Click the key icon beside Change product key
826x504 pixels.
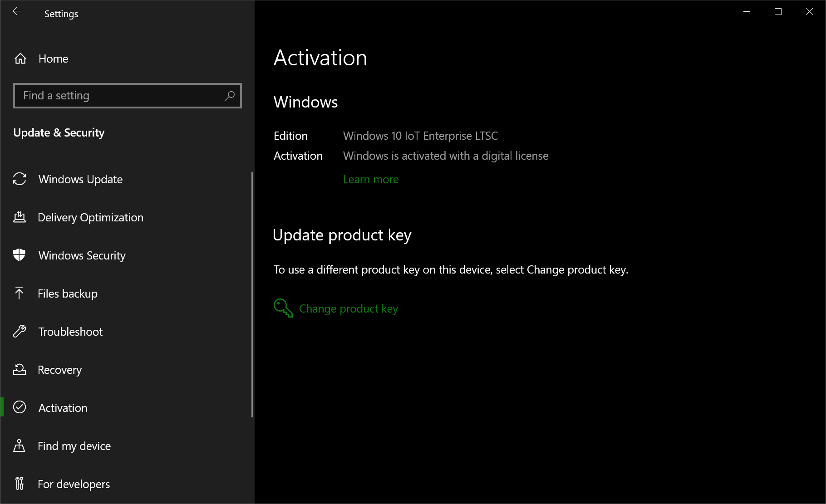coord(283,308)
